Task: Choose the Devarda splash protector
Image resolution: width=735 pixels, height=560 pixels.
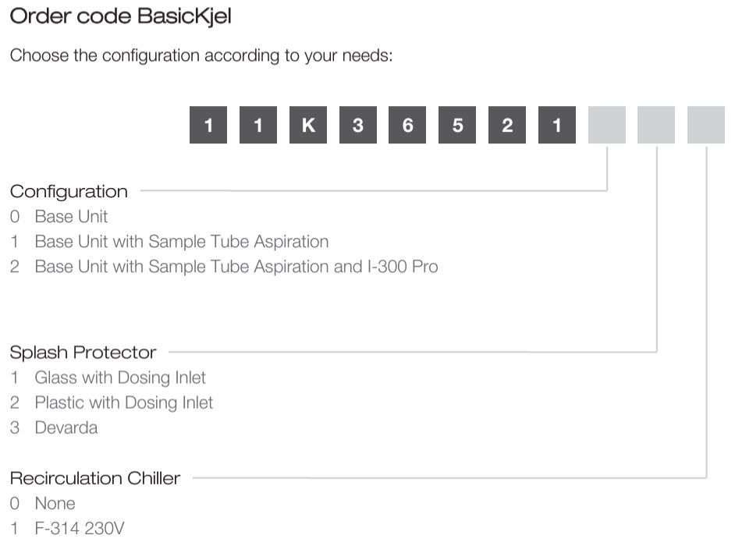Action: click(x=54, y=427)
